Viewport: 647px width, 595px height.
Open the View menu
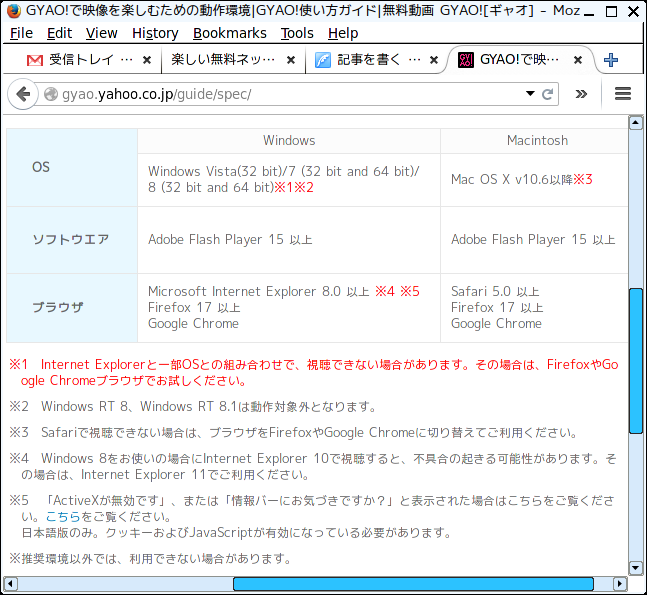pyautogui.click(x=102, y=33)
